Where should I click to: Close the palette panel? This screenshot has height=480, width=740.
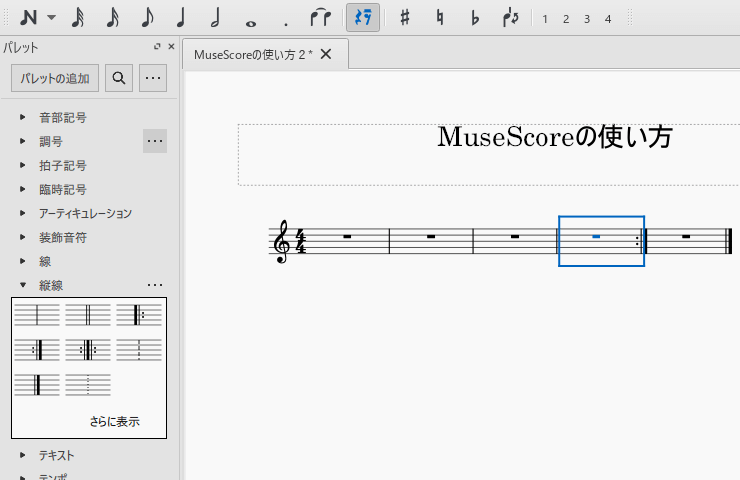pyautogui.click(x=171, y=46)
